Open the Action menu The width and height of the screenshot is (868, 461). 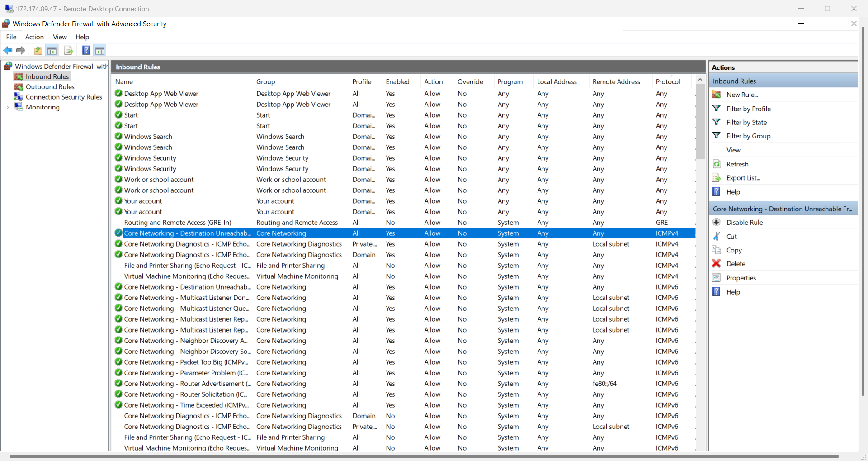34,37
